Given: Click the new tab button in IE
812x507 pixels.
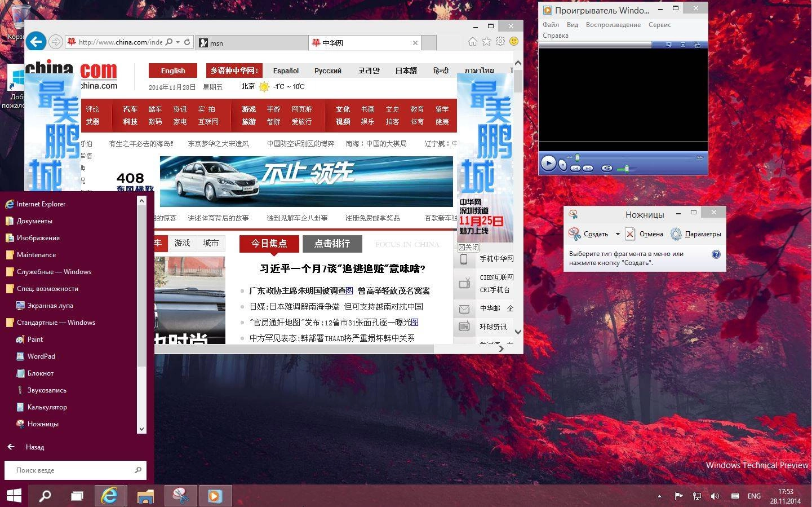Looking at the screenshot, I should pos(429,43).
